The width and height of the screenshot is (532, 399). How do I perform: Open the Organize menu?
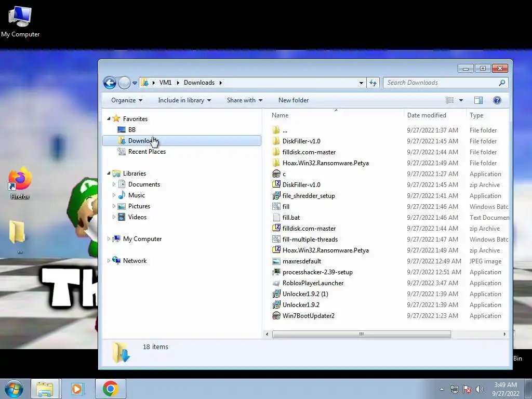(x=127, y=100)
